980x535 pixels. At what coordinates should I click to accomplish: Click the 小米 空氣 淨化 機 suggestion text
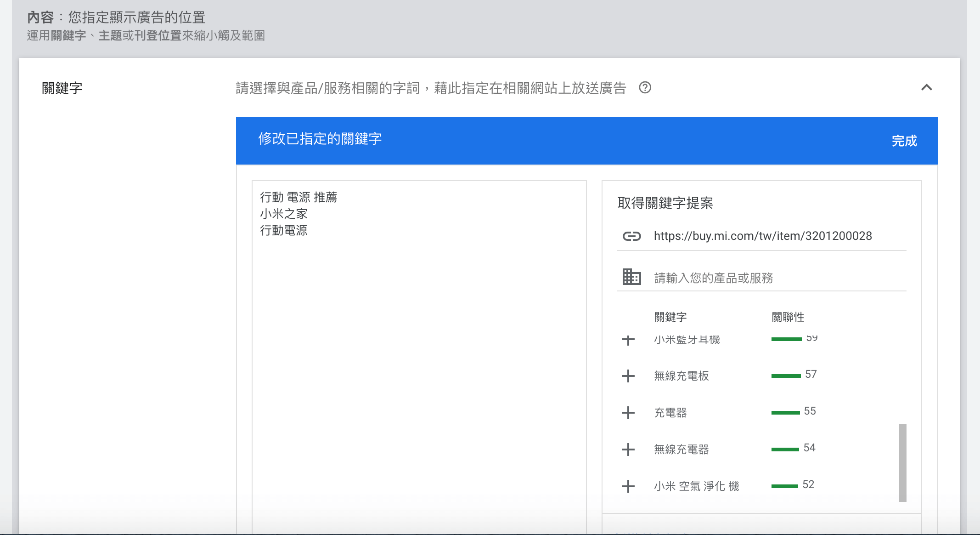(697, 486)
